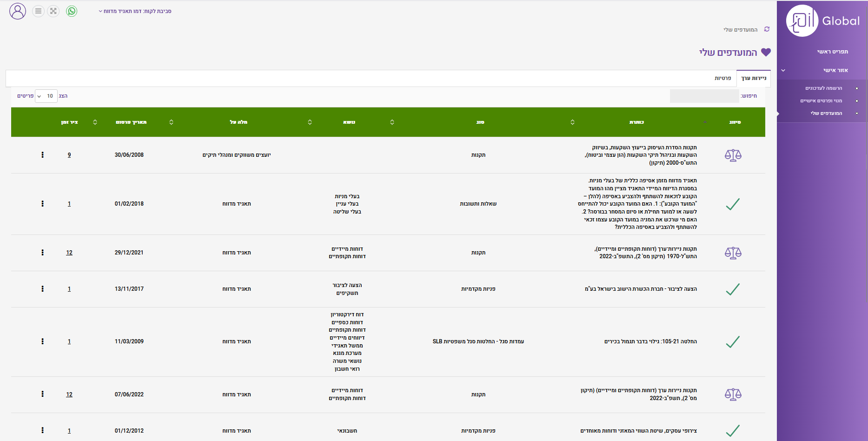The width and height of the screenshot is (868, 441).
Task: Open הרשמה לעדכונים in the sidebar
Action: pos(823,88)
